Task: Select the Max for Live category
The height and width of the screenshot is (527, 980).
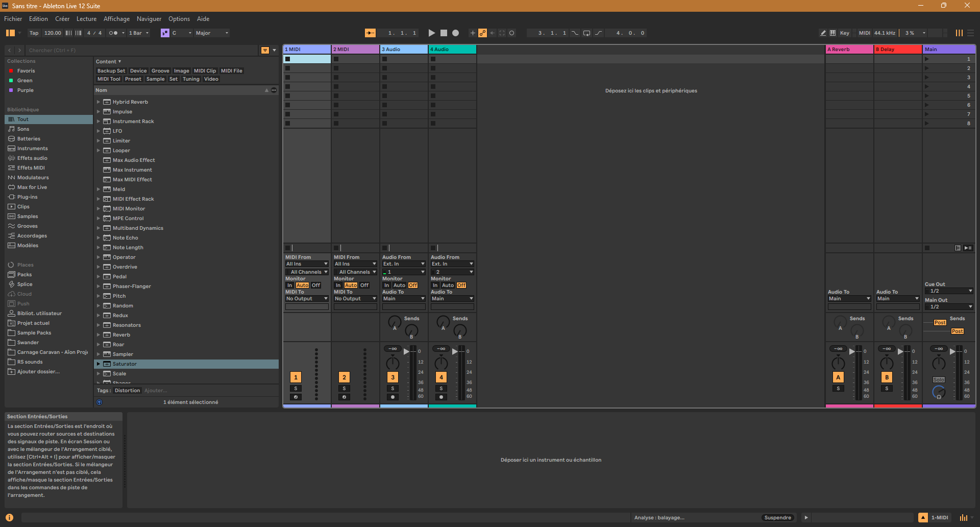Action: (48, 187)
